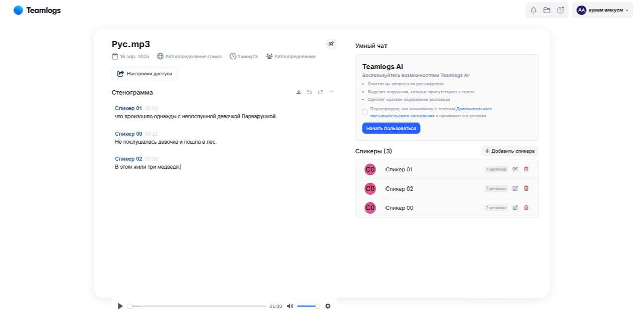
Task: Click the notifications bell icon
Action: pos(533,10)
